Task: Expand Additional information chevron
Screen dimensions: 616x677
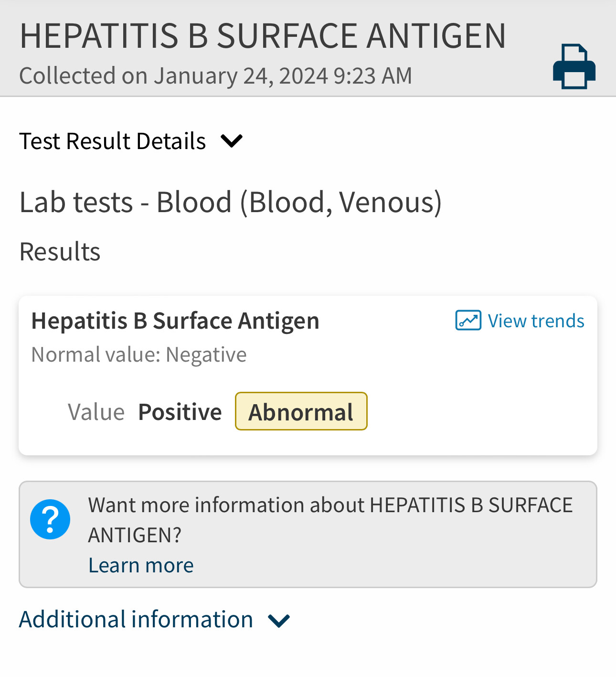Action: 279,621
